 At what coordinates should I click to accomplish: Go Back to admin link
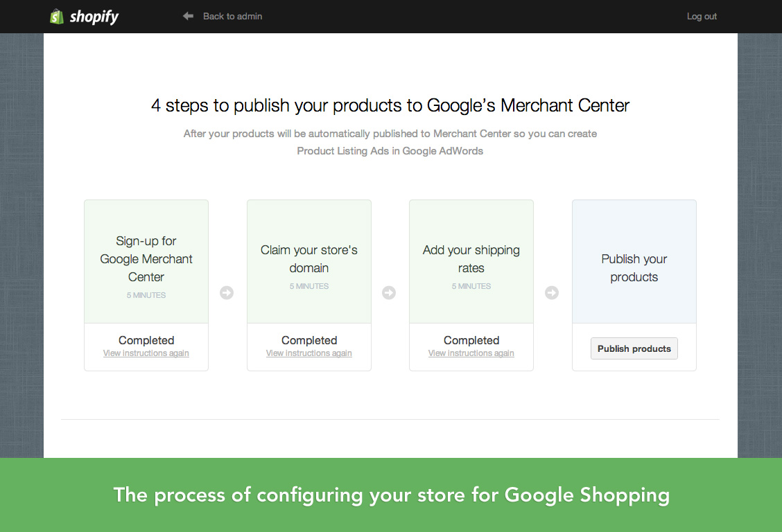coord(232,16)
